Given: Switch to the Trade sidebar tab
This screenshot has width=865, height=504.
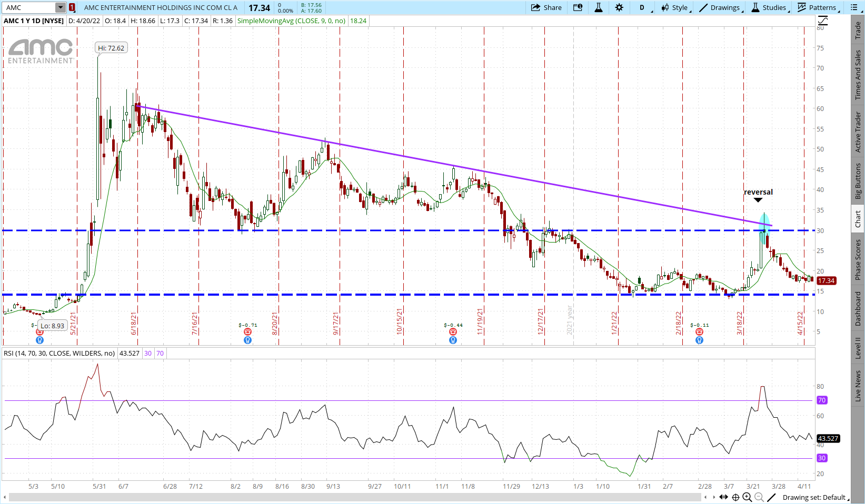Looking at the screenshot, I should point(858,31).
